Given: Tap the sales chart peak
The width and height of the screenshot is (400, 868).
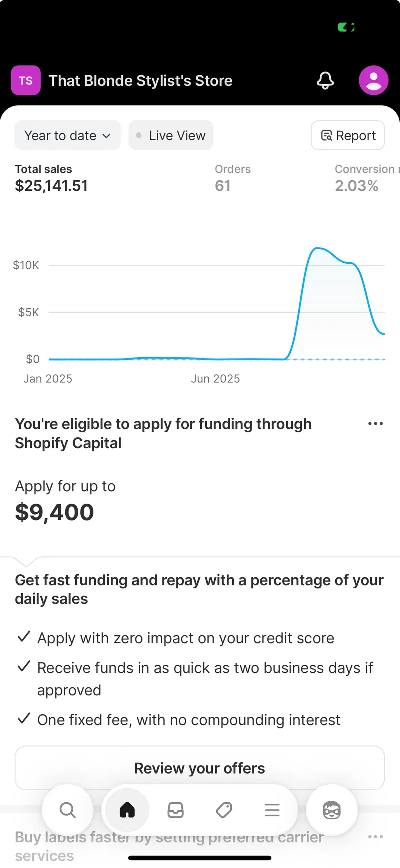Looking at the screenshot, I should click(x=317, y=249).
